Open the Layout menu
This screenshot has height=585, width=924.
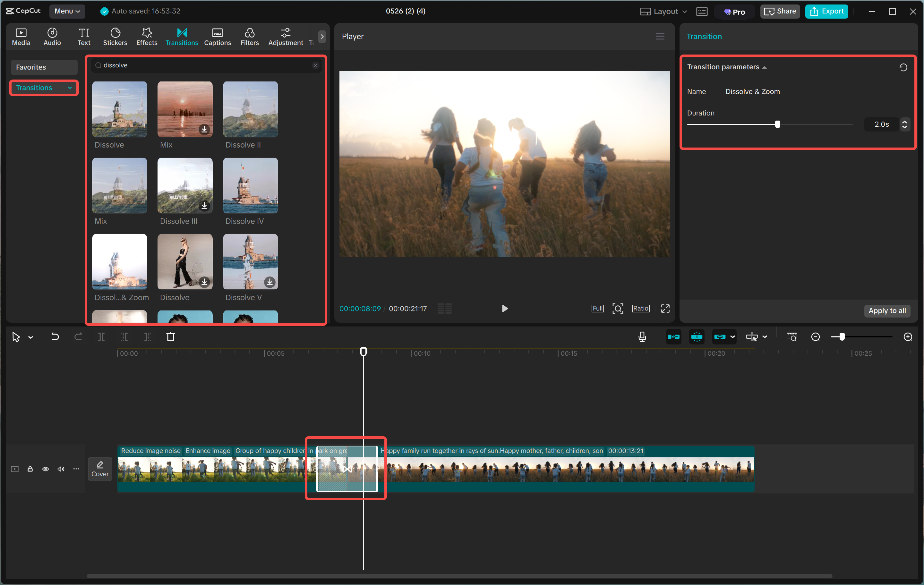click(663, 11)
